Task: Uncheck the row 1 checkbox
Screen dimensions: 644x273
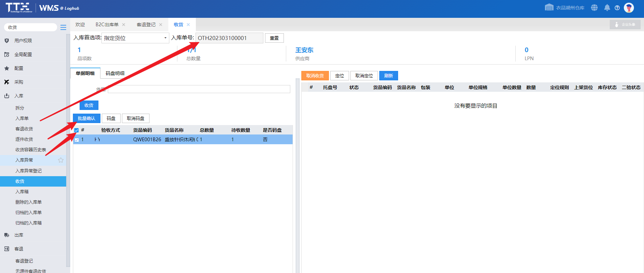Action: pos(77,140)
